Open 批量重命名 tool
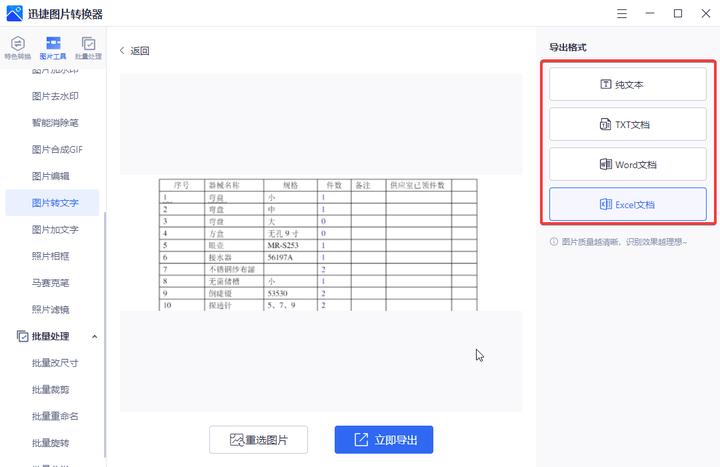720x467 pixels. point(55,416)
